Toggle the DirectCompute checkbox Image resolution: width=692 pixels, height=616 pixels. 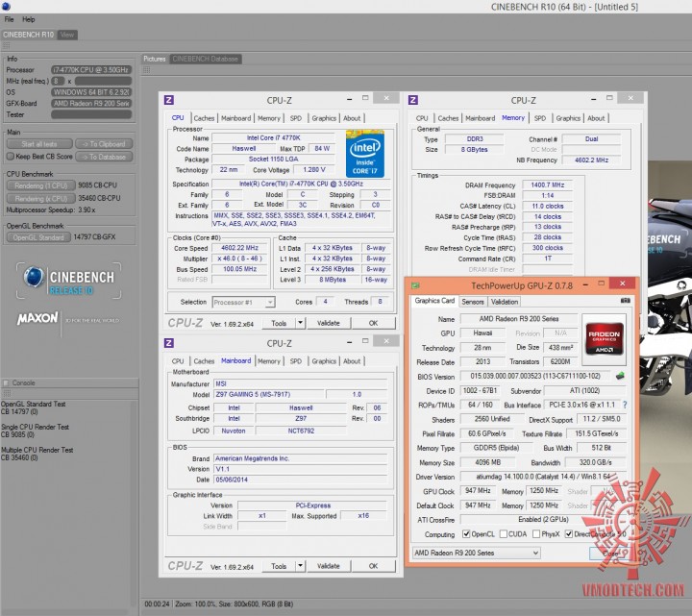click(x=569, y=534)
